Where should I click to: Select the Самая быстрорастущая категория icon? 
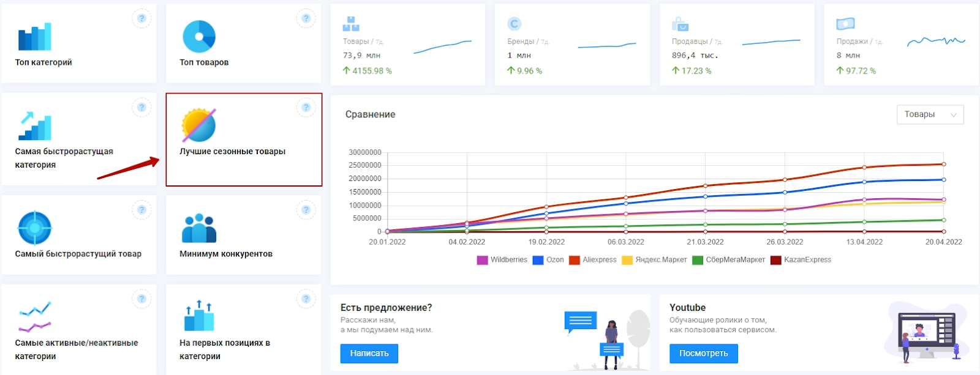click(x=35, y=126)
